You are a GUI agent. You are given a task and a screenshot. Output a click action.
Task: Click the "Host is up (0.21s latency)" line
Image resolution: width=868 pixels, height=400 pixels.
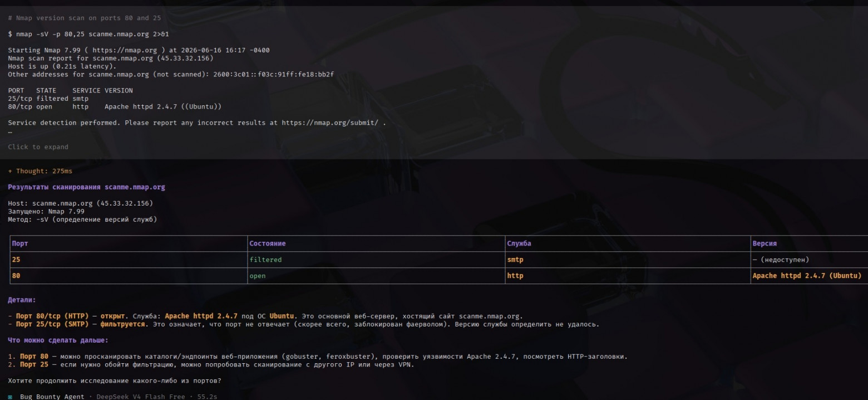click(62, 66)
